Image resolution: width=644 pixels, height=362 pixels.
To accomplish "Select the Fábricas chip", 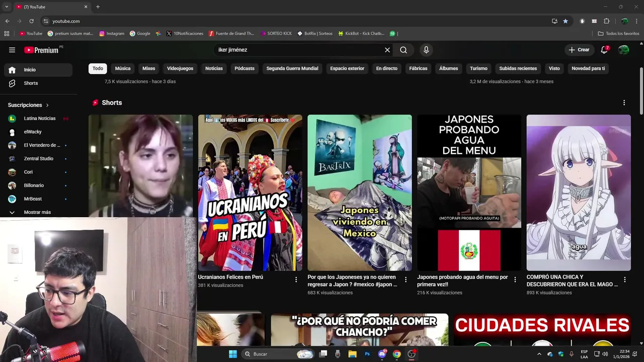I will (x=418, y=68).
